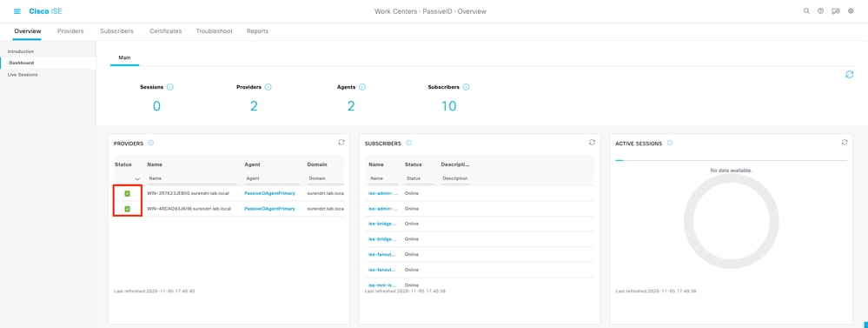The width and height of the screenshot is (868, 328).
Task: Click info icon next to Agents
Action: pyautogui.click(x=362, y=87)
